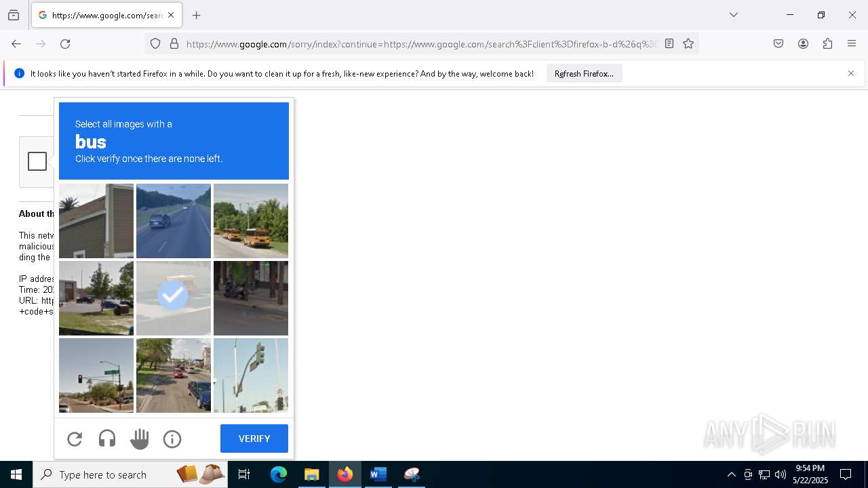Open the Windows Start menu
Viewport: 868px width, 488px height.
16,474
